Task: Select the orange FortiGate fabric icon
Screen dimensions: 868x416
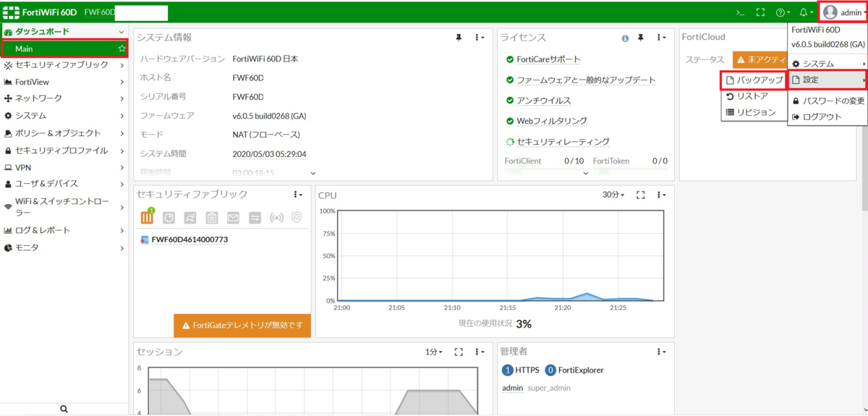Action: tap(148, 216)
